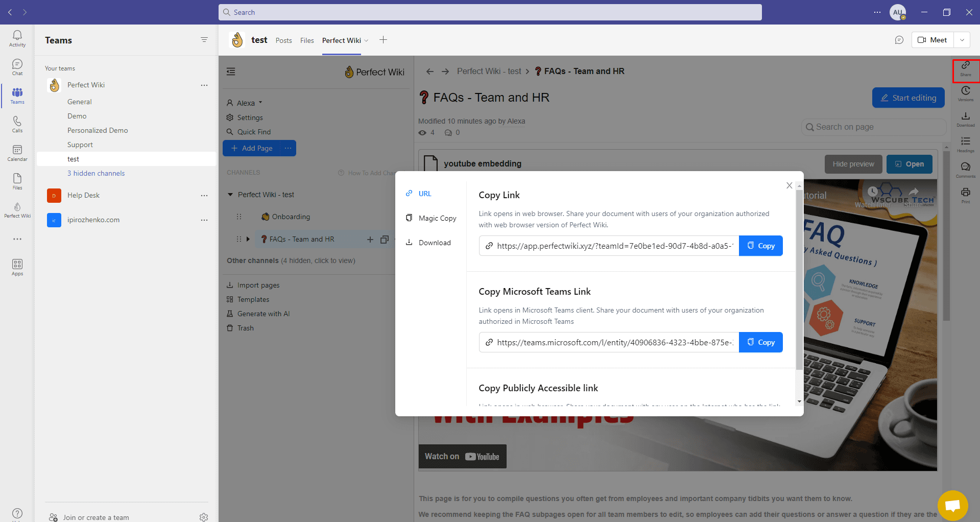Viewport: 980px width, 522px height.
Task: Open Files in the left rail
Action: tap(17, 181)
